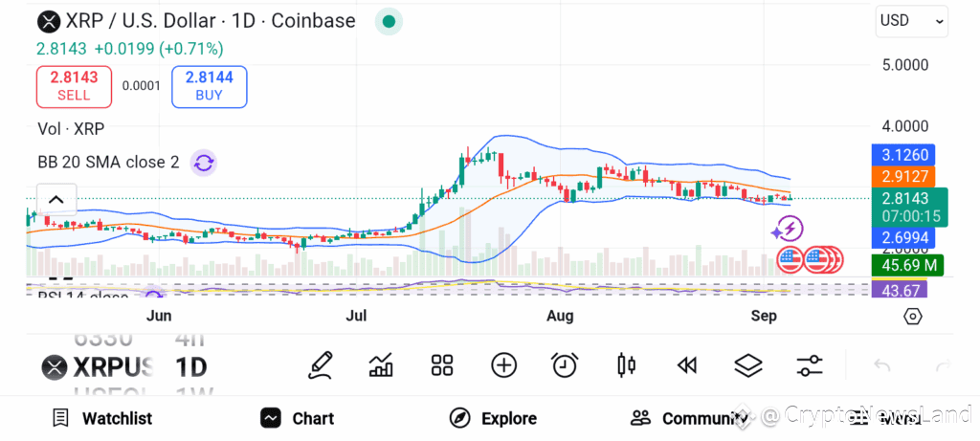The width and height of the screenshot is (980, 441).
Task: Toggle the green market status dot
Action: click(389, 22)
